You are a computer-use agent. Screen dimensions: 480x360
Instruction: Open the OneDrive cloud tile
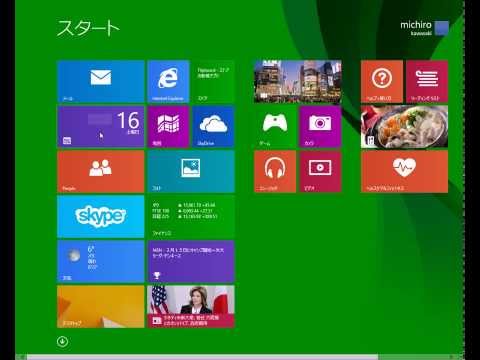pyautogui.click(x=214, y=126)
